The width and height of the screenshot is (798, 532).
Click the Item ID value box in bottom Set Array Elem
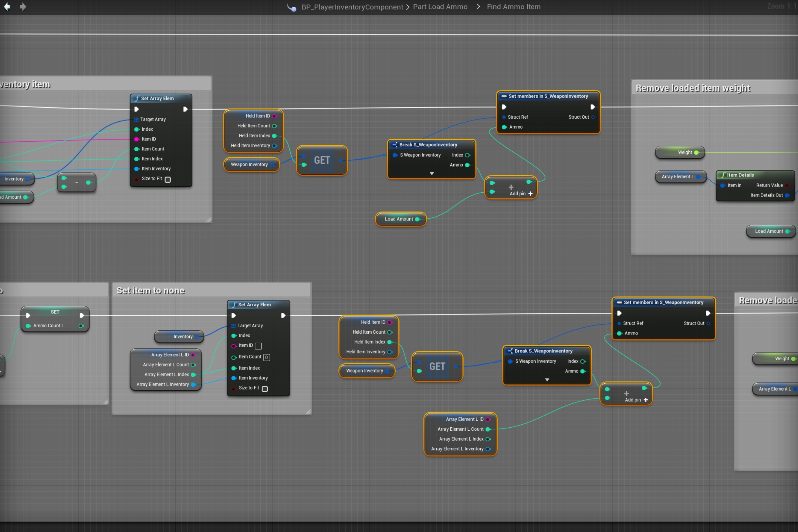tap(258, 346)
